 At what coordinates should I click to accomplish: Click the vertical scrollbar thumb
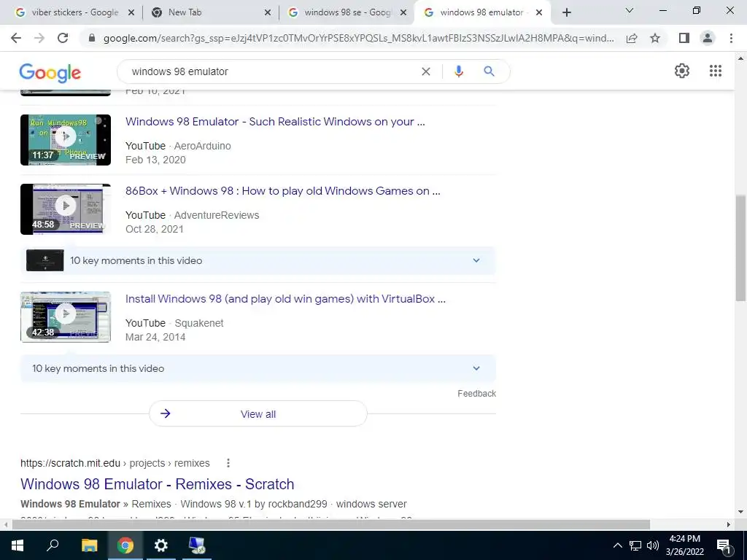(x=740, y=248)
